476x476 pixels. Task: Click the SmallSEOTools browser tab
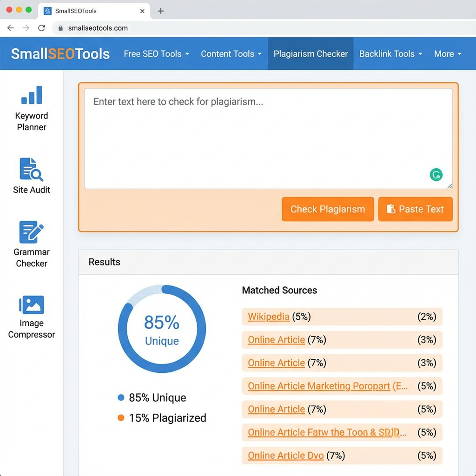[x=94, y=11]
